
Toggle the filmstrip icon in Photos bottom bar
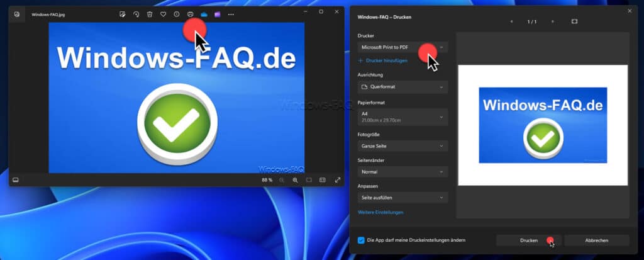pos(16,180)
